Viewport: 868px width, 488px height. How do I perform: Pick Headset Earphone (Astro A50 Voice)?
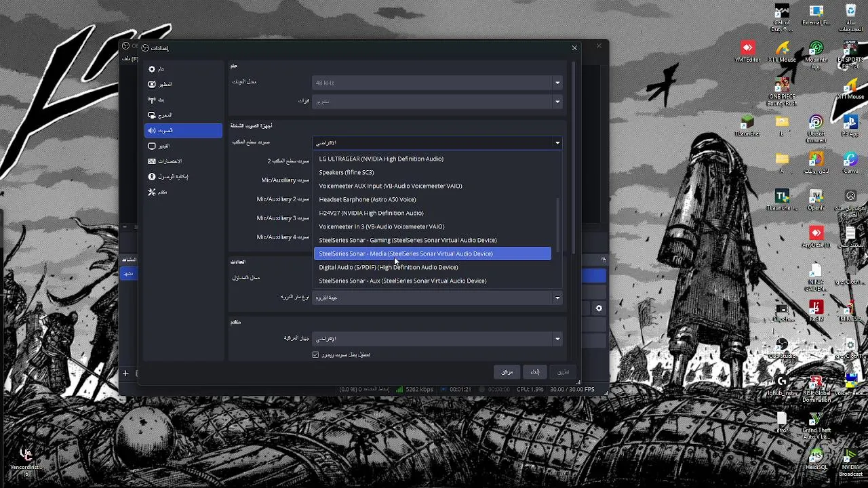pyautogui.click(x=433, y=199)
